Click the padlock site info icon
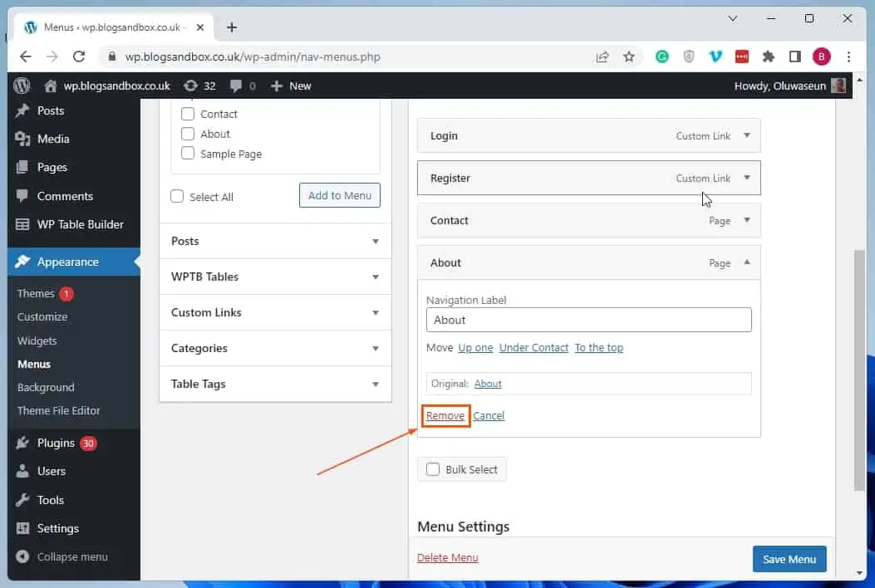This screenshot has width=875, height=588. (112, 56)
